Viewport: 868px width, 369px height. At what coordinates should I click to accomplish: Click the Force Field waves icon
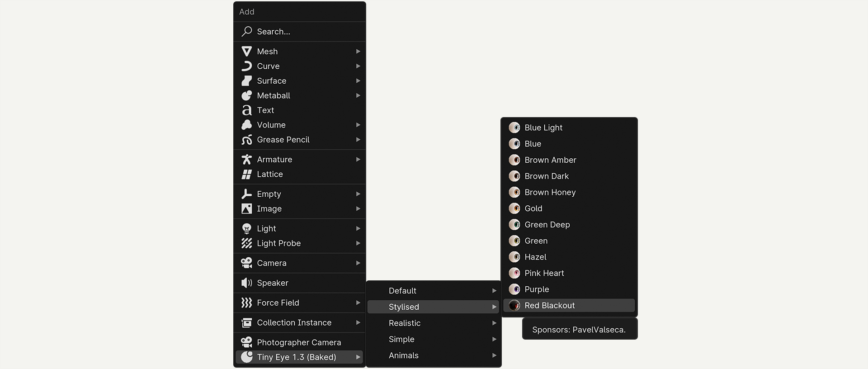[x=246, y=303]
